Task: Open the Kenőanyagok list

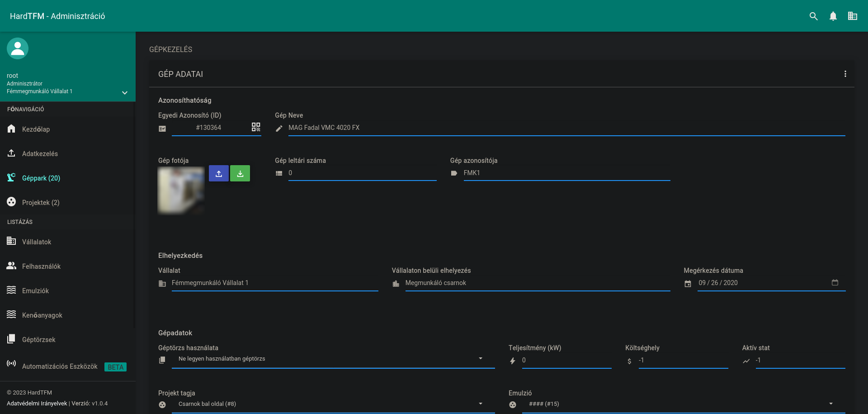Action: [42, 315]
